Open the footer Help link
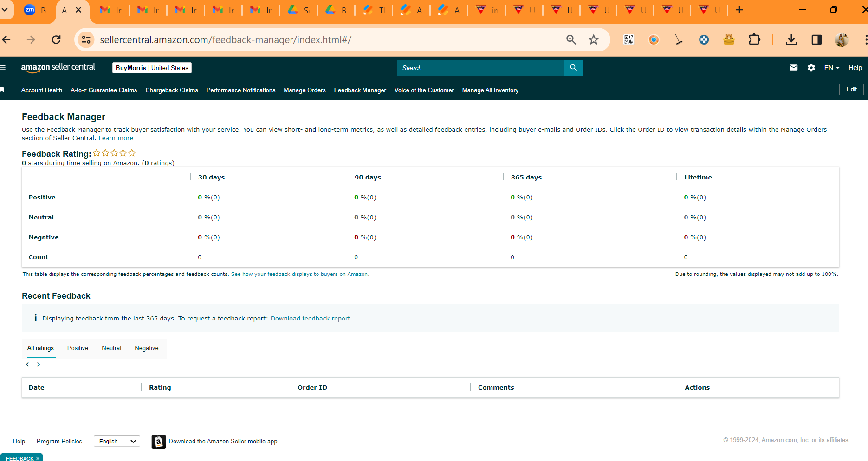 click(19, 442)
